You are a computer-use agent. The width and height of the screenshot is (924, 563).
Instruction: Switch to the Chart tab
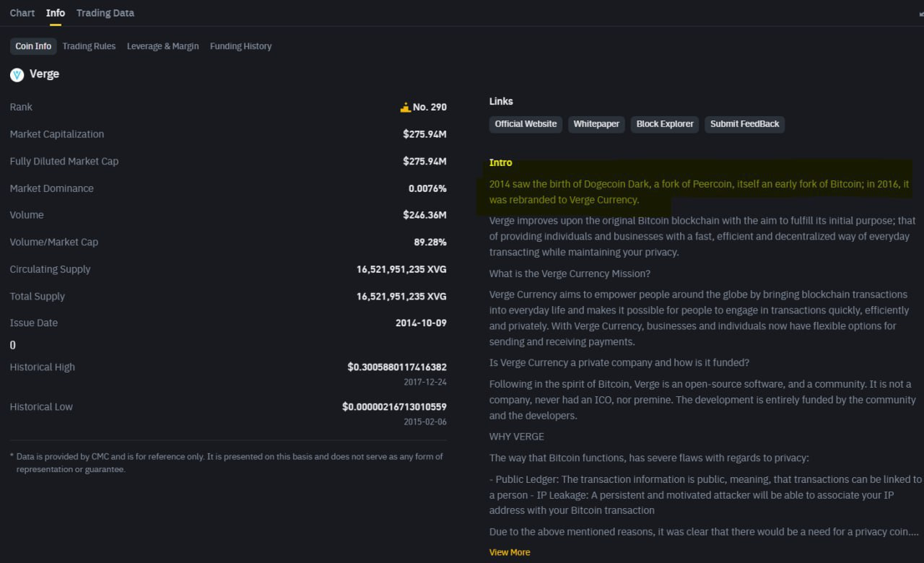pos(22,13)
